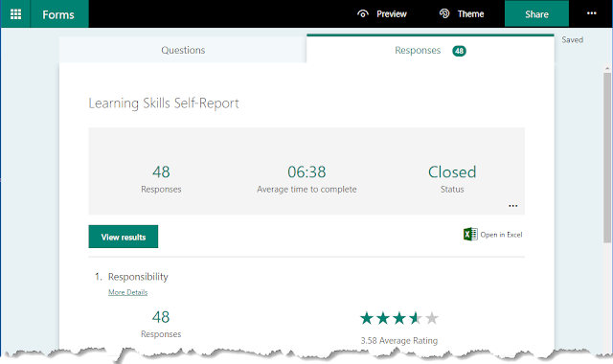Click the Closed status text

point(452,172)
